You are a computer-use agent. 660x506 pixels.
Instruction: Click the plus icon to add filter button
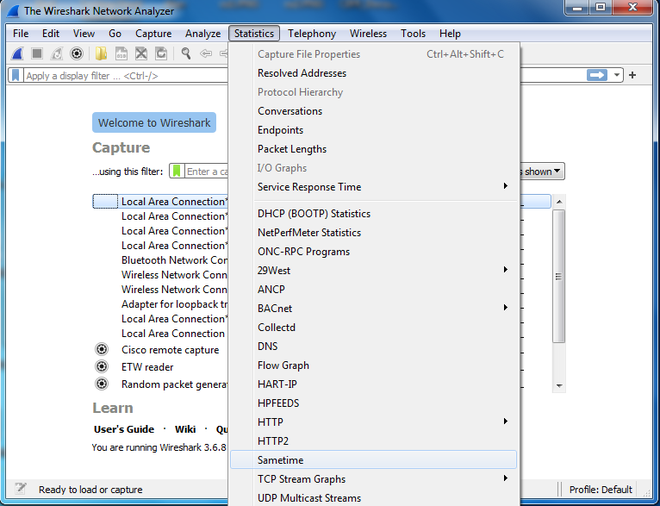point(632,75)
